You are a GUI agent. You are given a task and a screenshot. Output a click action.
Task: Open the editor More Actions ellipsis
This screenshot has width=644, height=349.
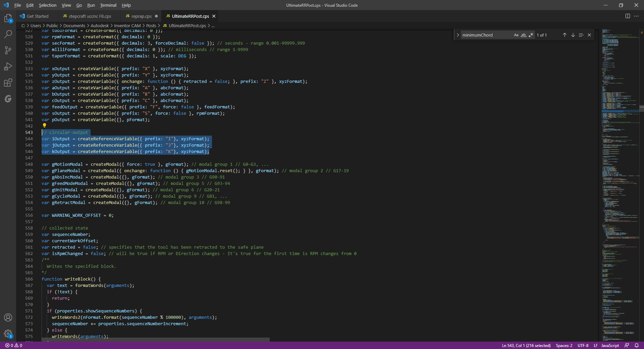point(636,16)
